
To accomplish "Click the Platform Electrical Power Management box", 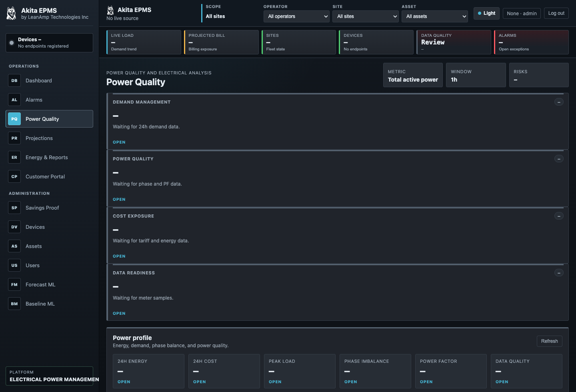I will click(49, 376).
